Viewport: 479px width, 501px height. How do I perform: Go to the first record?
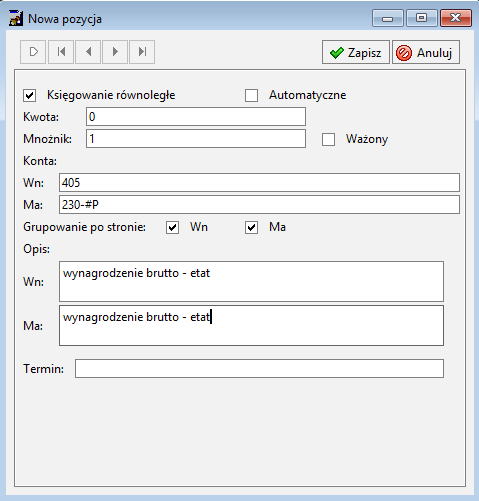coord(61,52)
